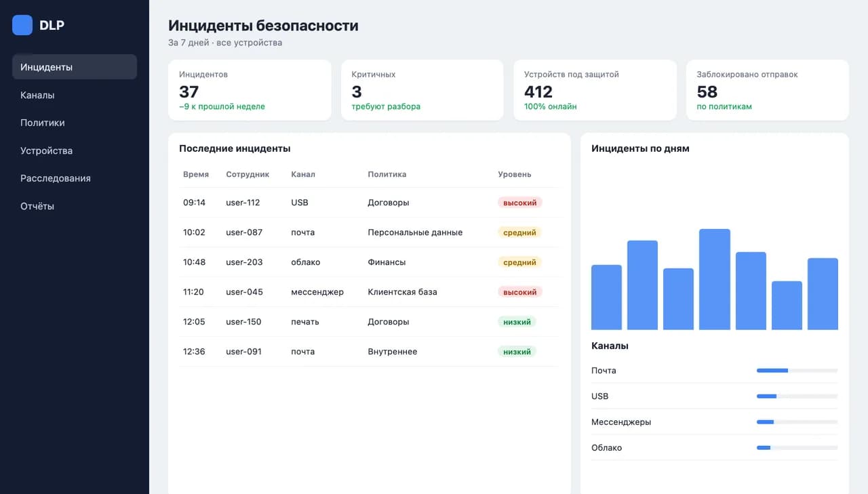The image size is (868, 494).
Task: Click the Мессенджеры channel progress bar
Action: pos(797,422)
